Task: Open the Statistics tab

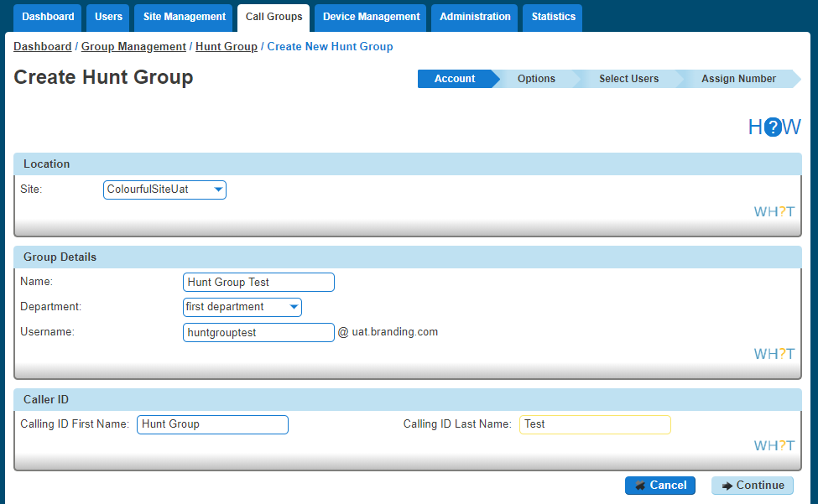Action: coord(553,18)
